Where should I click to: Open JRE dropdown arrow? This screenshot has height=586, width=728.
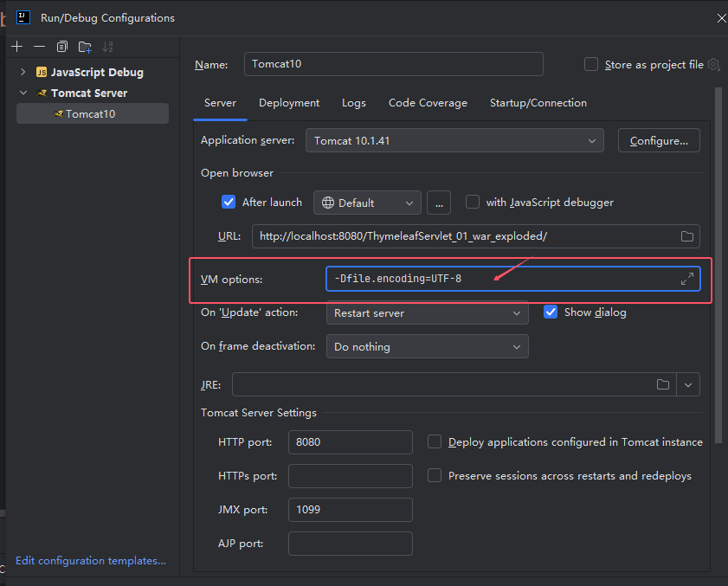[688, 384]
